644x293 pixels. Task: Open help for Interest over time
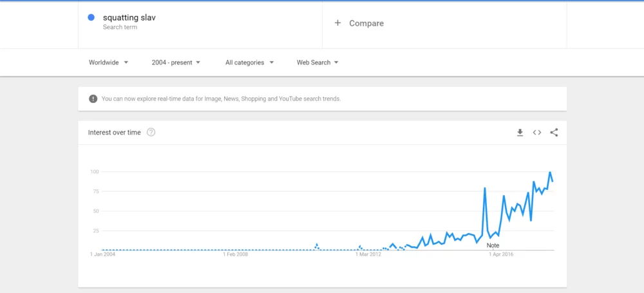click(151, 133)
